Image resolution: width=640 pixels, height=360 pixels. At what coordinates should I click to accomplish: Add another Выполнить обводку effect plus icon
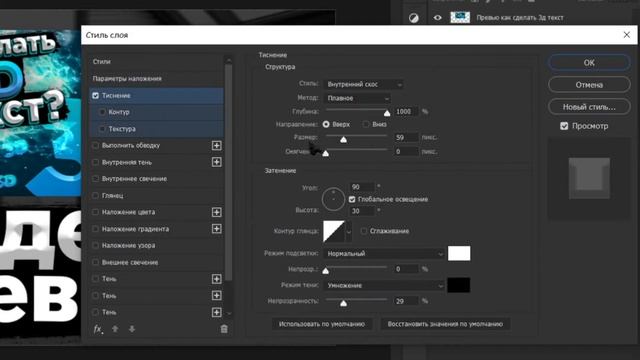coord(217,146)
